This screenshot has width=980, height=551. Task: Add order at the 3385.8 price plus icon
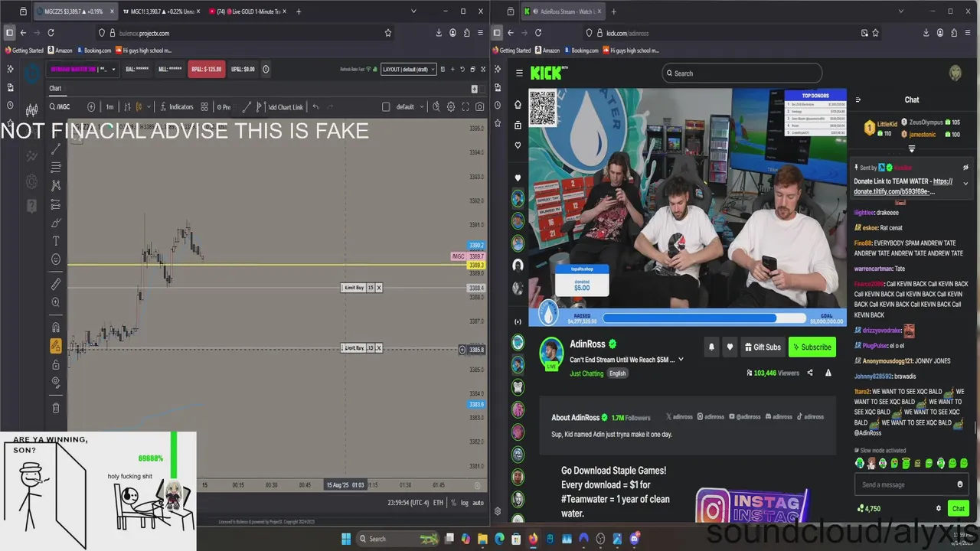pos(462,350)
